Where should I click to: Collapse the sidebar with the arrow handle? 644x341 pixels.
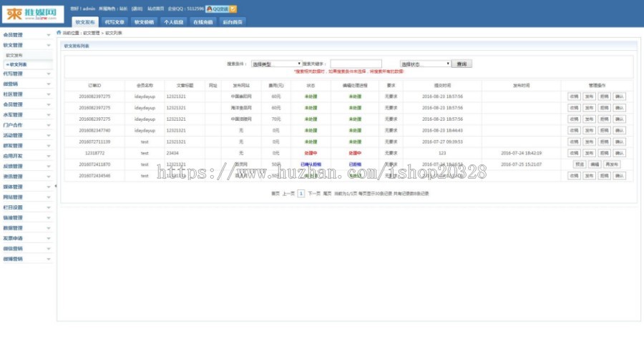point(55,186)
